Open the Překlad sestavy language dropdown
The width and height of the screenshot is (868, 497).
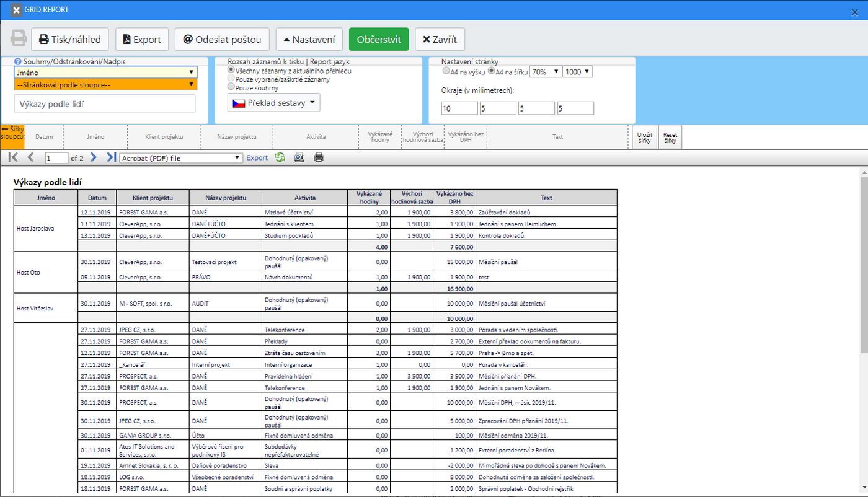[x=274, y=103]
